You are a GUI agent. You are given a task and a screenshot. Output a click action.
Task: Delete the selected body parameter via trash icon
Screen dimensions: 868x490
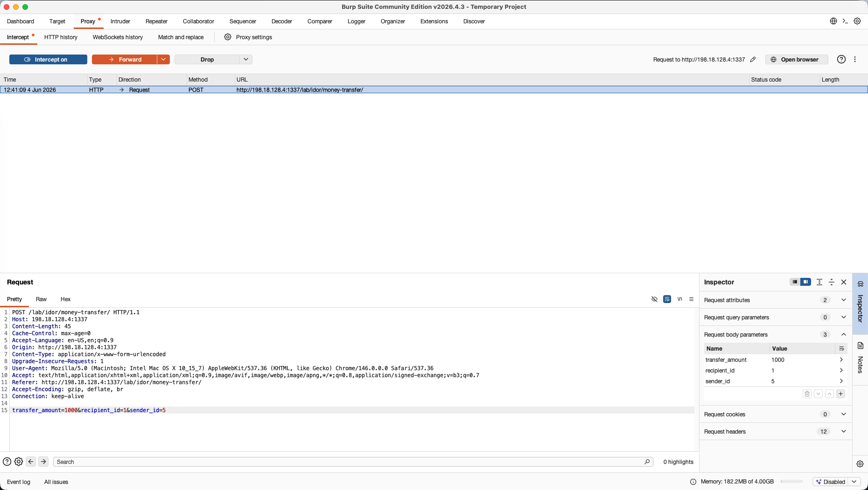point(807,394)
